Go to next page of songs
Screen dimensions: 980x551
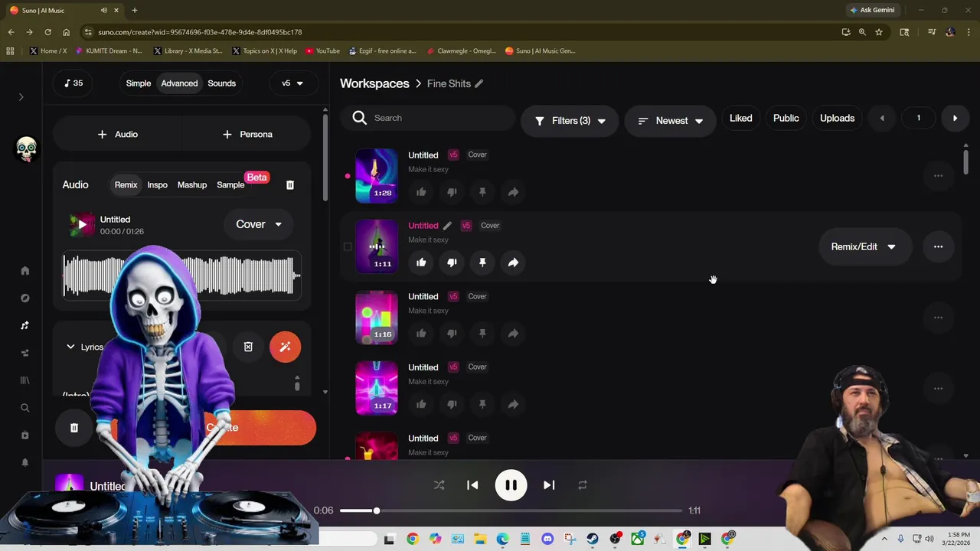[955, 119]
